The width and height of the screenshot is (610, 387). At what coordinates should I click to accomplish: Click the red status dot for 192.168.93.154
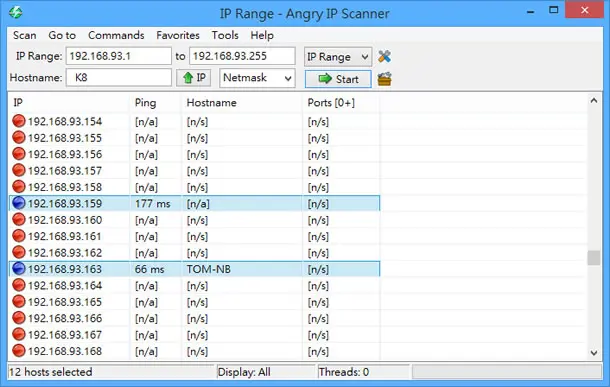(x=19, y=121)
